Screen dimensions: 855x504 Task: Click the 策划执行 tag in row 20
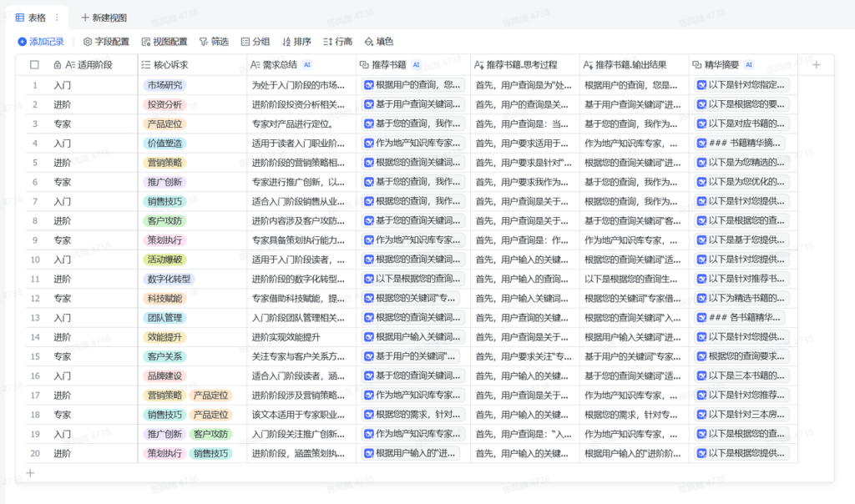[x=164, y=453]
